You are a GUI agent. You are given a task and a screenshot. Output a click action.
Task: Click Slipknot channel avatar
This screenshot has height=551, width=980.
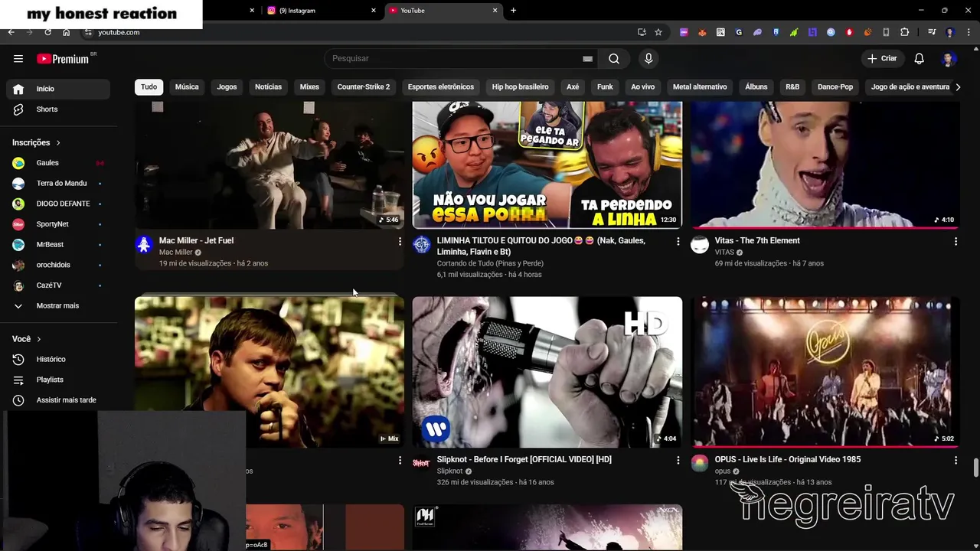coord(422,463)
